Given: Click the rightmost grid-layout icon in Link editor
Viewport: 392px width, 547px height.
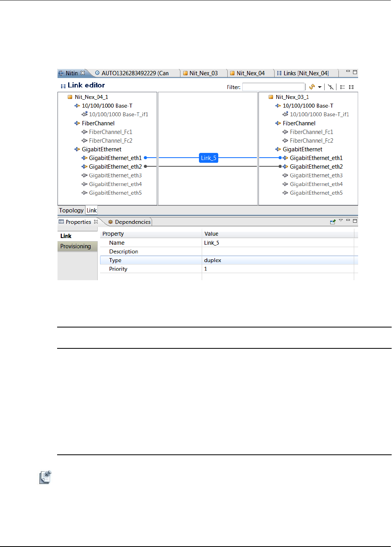Looking at the screenshot, I should pos(351,87).
